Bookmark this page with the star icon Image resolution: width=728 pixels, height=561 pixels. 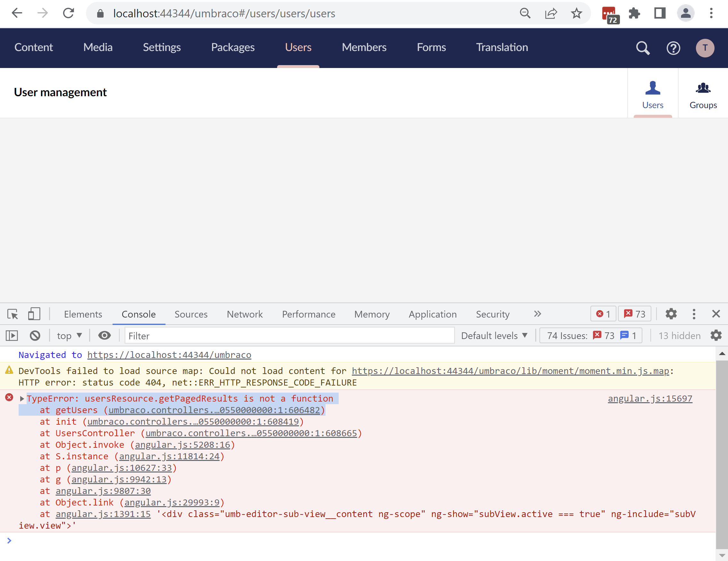coord(576,13)
